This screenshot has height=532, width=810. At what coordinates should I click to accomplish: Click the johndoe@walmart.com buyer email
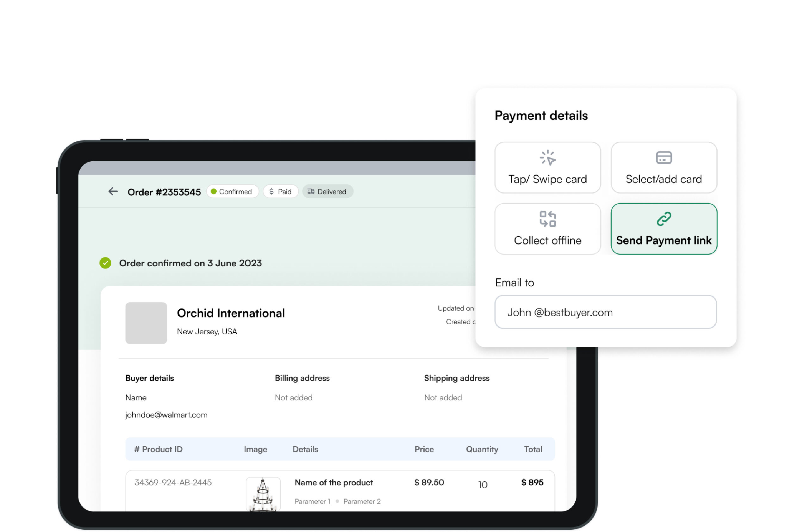[166, 415]
